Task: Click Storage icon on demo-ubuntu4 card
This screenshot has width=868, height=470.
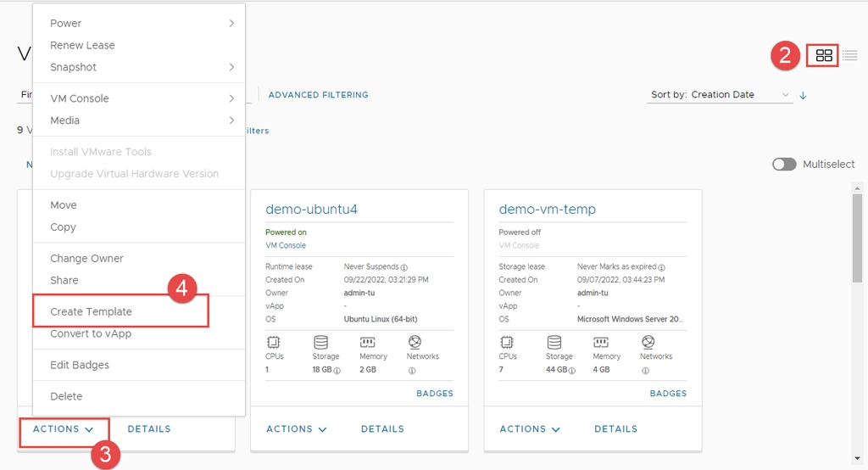Action: coord(321,343)
